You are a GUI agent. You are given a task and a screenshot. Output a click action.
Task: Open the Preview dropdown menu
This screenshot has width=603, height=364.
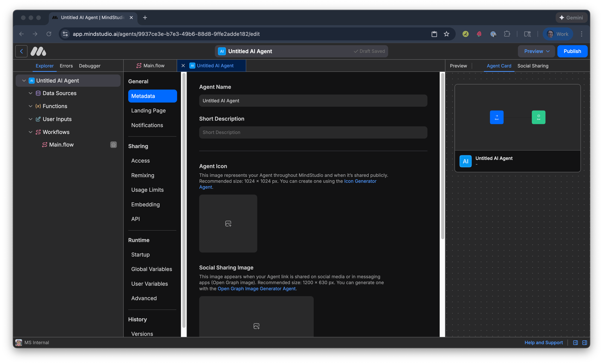click(x=536, y=51)
